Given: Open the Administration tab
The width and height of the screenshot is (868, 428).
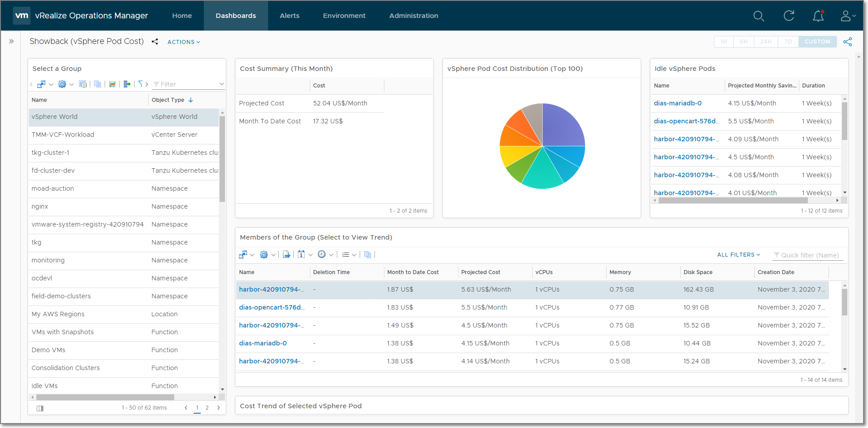Looking at the screenshot, I should pos(414,16).
